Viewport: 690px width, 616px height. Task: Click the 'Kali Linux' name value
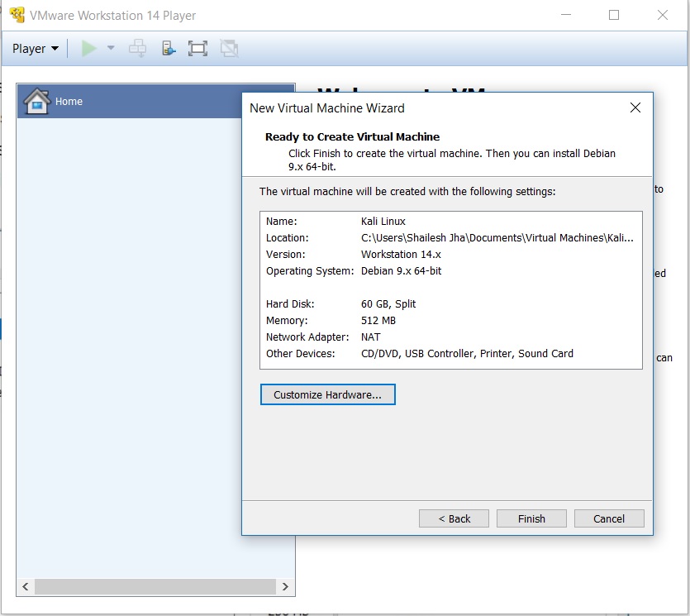coord(383,222)
